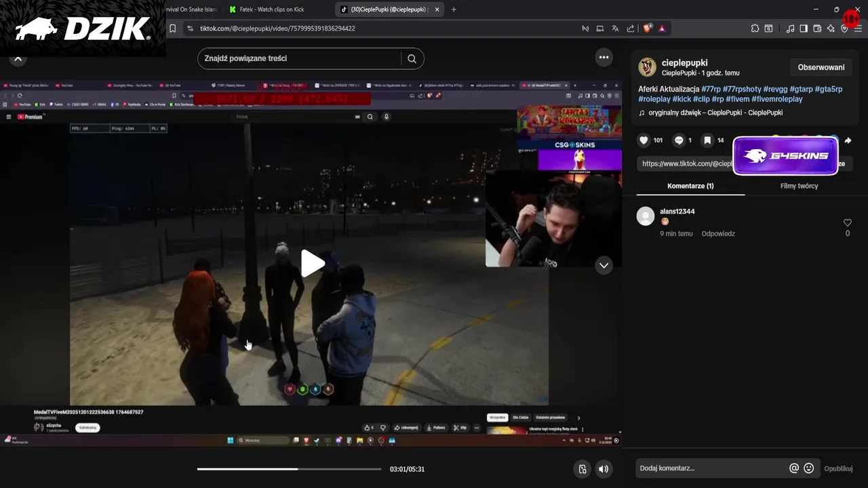Viewport: 868px width, 488px height.
Task: Open Leo AI sparkle icon
Action: click(x=831, y=28)
